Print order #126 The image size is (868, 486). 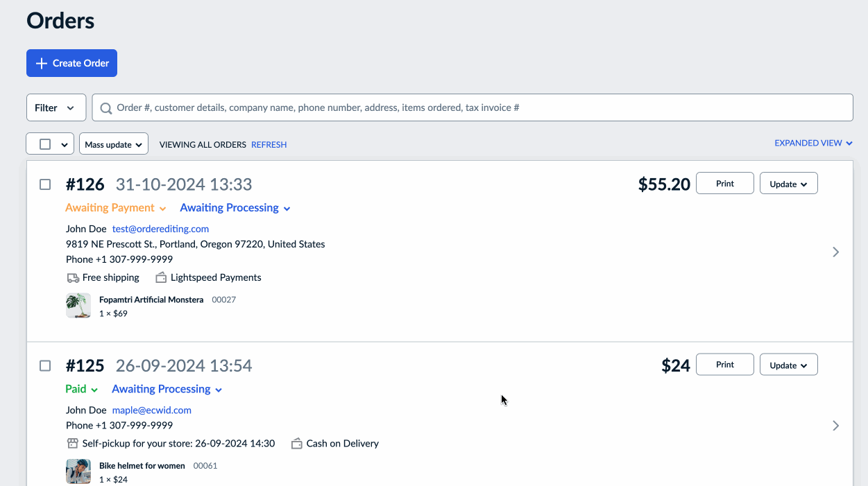724,184
